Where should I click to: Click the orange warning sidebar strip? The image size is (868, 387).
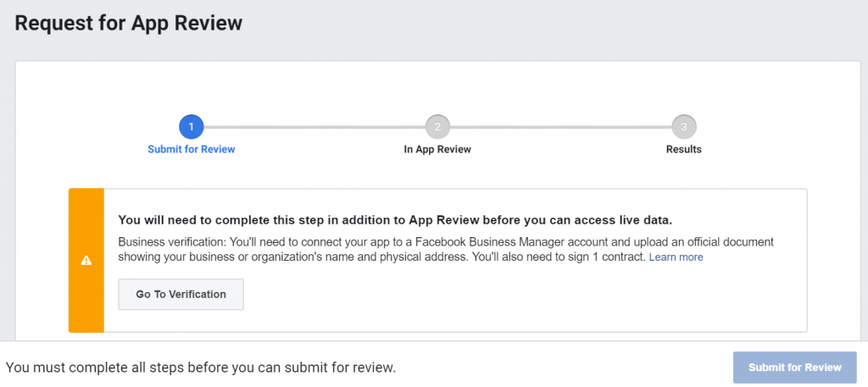click(86, 296)
